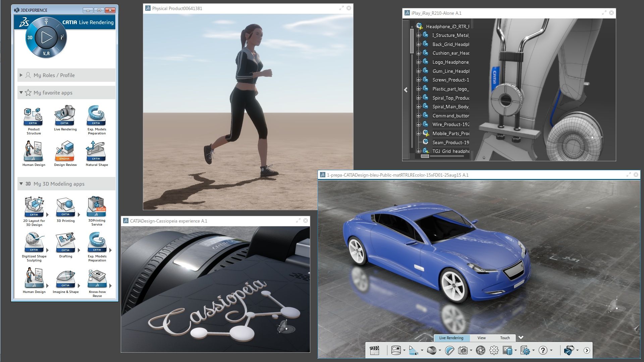Click the clapperboard scenes icon in toolbar
Image resolution: width=644 pixels, height=362 pixels.
(x=374, y=350)
